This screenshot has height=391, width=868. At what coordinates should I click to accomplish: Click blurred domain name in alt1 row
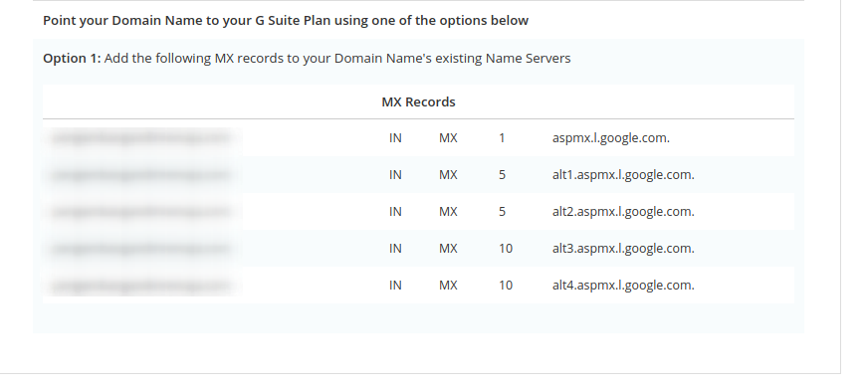click(141, 175)
